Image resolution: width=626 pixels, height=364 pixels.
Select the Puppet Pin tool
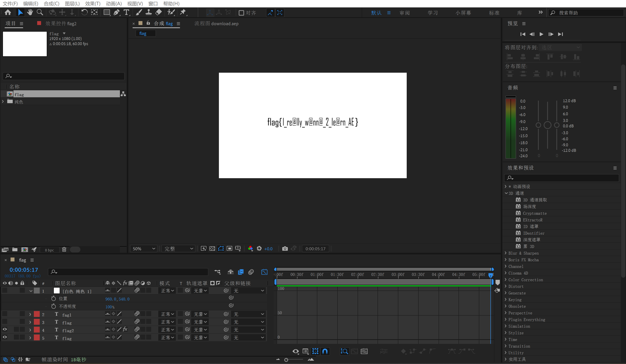tap(183, 12)
